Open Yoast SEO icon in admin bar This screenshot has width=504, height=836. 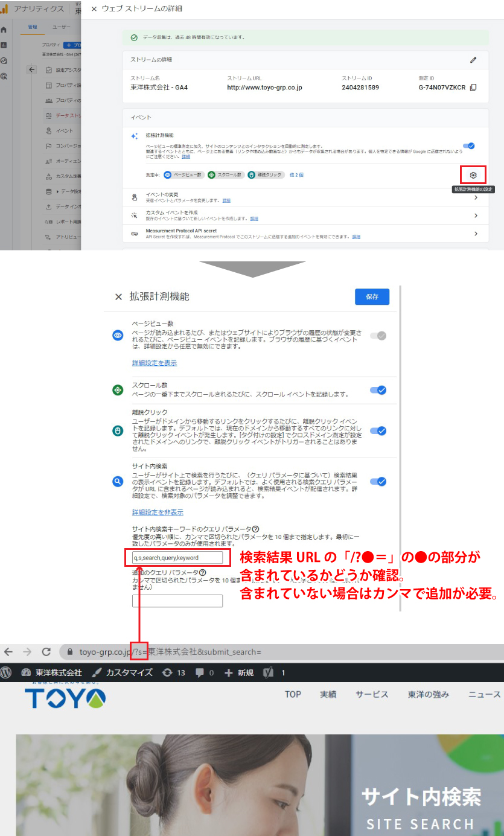click(x=269, y=672)
